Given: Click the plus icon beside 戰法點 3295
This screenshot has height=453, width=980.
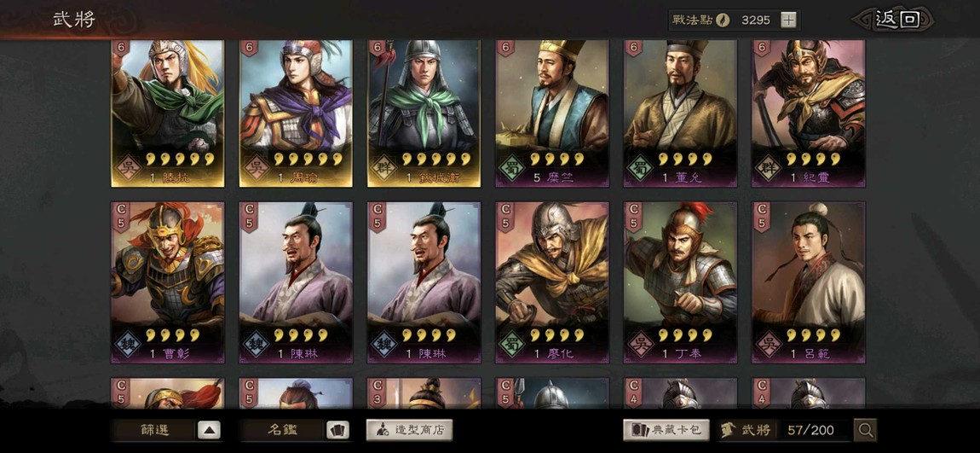Looking at the screenshot, I should tap(789, 20).
